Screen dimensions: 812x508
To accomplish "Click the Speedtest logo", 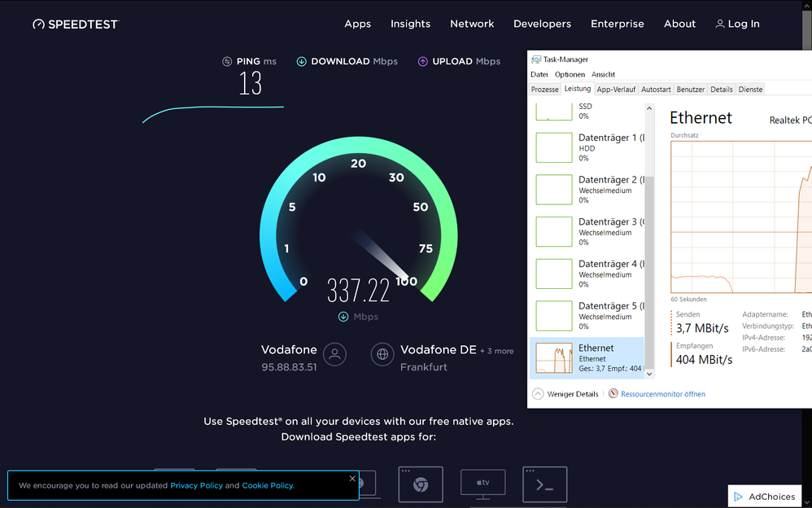I will [76, 24].
